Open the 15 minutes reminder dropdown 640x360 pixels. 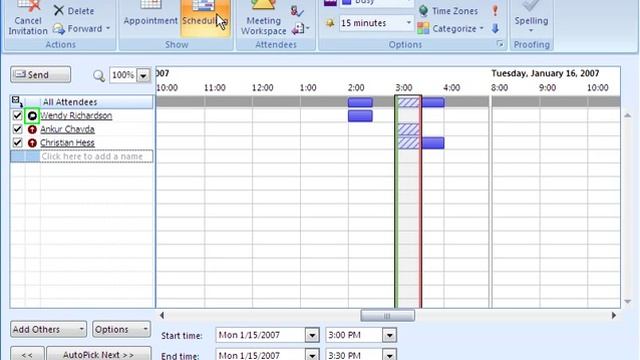pos(408,23)
